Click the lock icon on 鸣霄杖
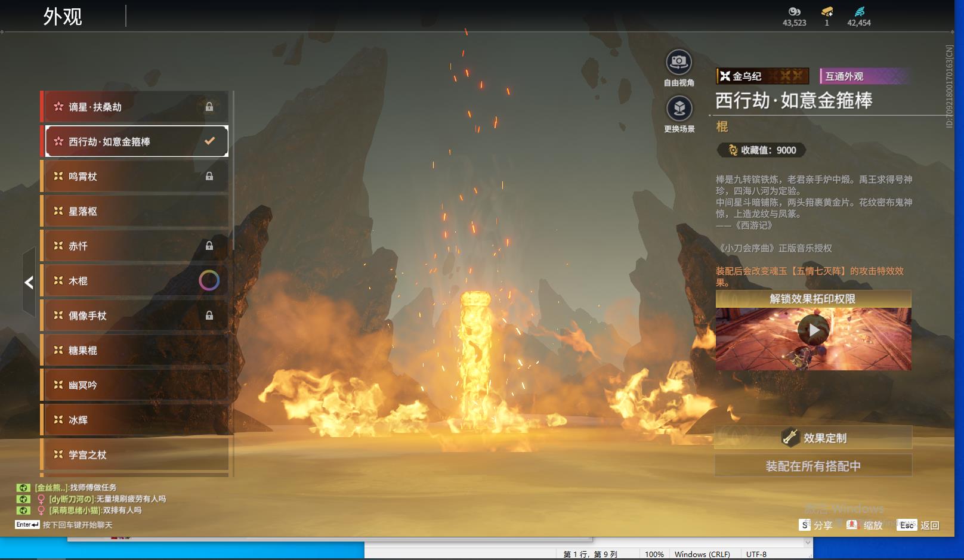Image resolution: width=964 pixels, height=560 pixels. [x=209, y=176]
